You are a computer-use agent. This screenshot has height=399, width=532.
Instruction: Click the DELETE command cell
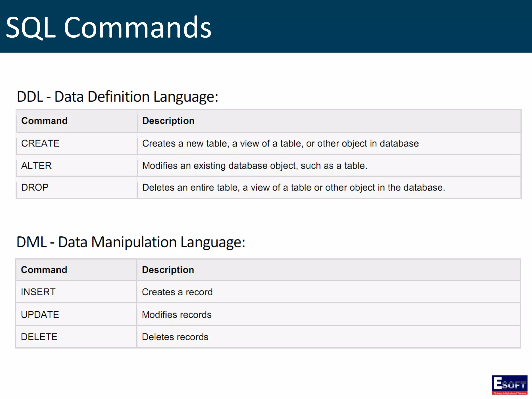pos(39,337)
